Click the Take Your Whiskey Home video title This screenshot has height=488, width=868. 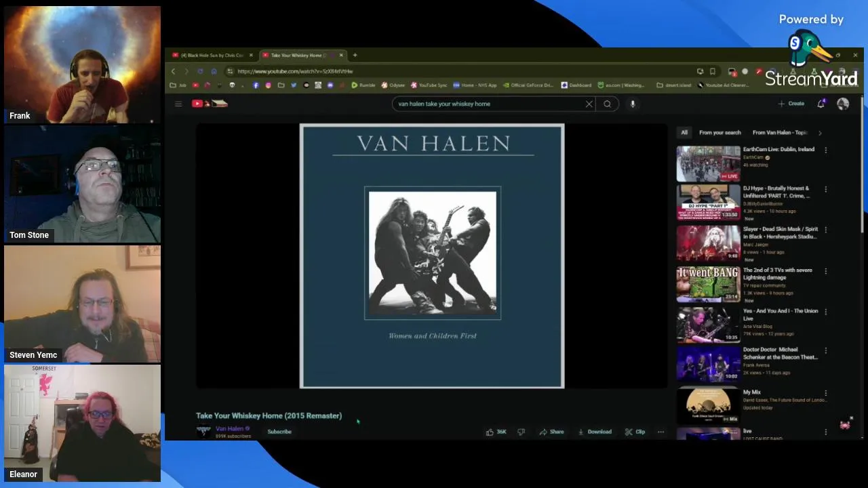[269, 415]
